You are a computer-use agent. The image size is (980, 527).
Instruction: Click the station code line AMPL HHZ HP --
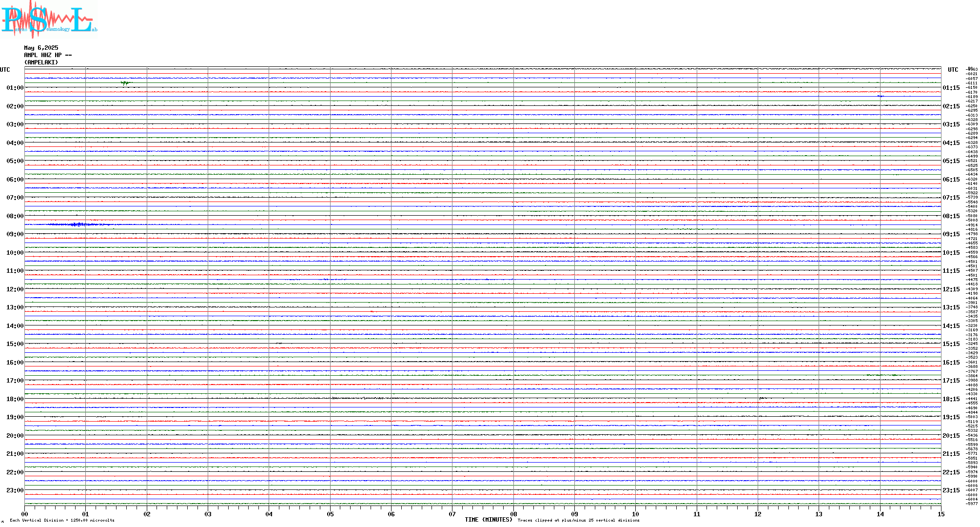click(x=48, y=55)
